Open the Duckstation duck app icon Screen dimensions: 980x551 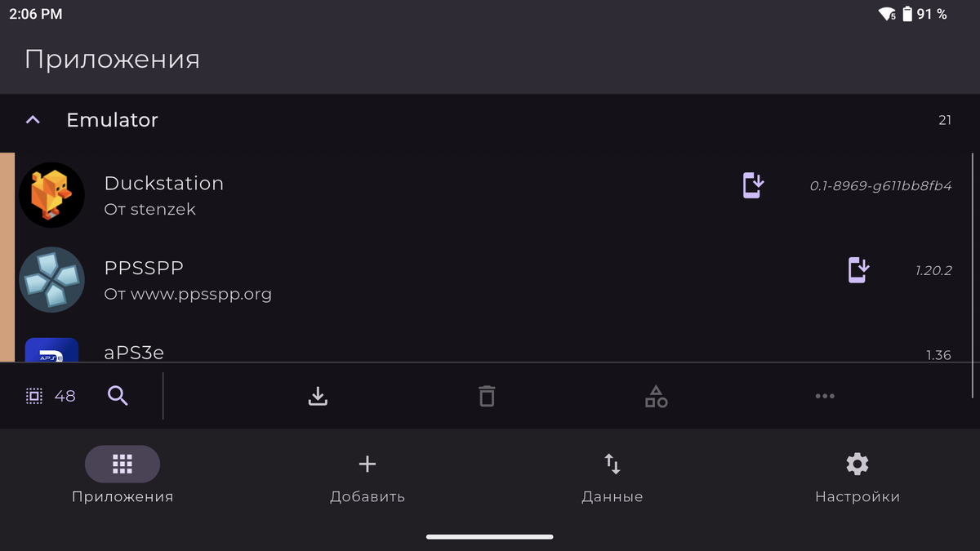[x=51, y=194]
